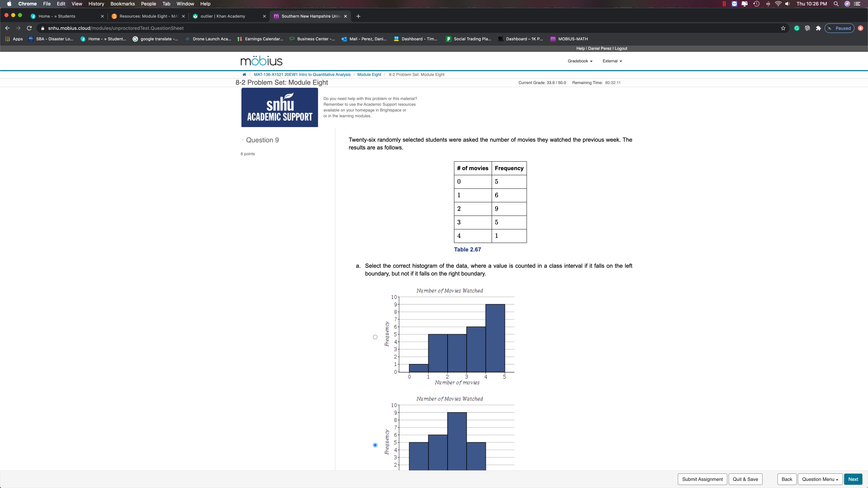Screen dimensions: 868x488
Task: Expand the Gradebook dropdown menu
Action: coord(579,61)
